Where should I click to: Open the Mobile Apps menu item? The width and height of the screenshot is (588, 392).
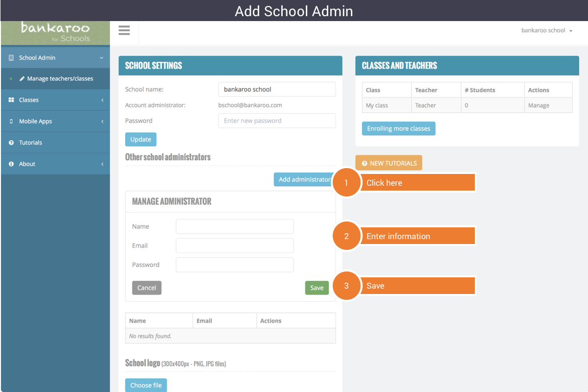[x=35, y=122]
